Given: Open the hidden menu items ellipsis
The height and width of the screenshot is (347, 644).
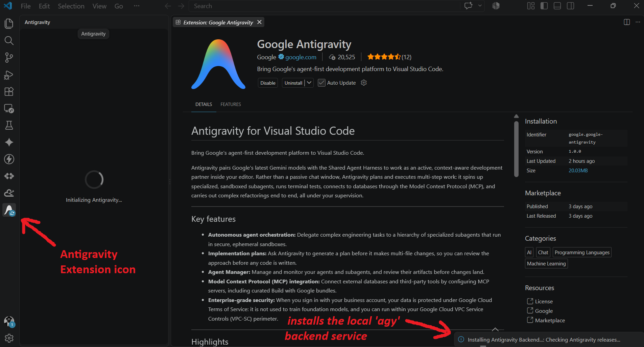Looking at the screenshot, I should click(137, 6).
